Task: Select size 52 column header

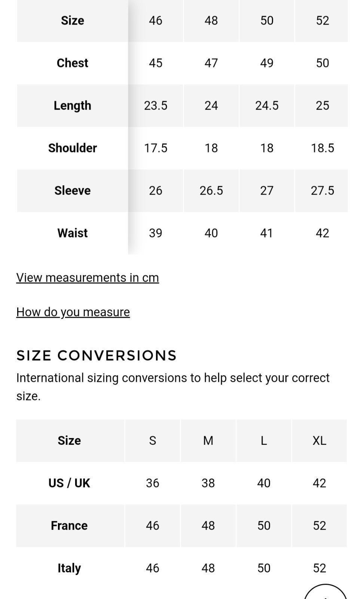Action: pyautogui.click(x=322, y=21)
